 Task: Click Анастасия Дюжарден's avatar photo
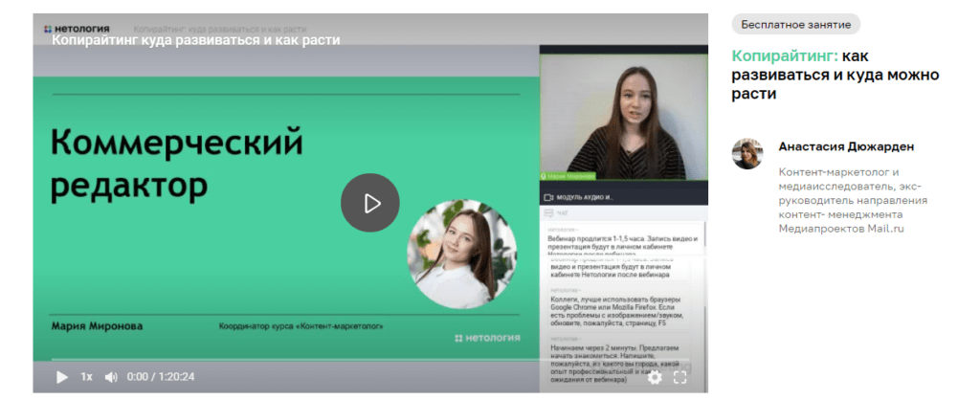(x=747, y=154)
